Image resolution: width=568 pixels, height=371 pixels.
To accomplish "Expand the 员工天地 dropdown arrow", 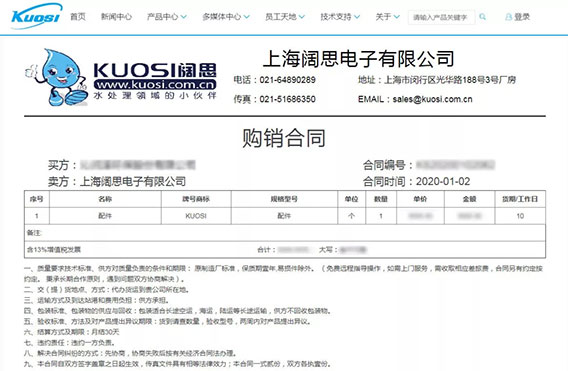I will pos(302,17).
